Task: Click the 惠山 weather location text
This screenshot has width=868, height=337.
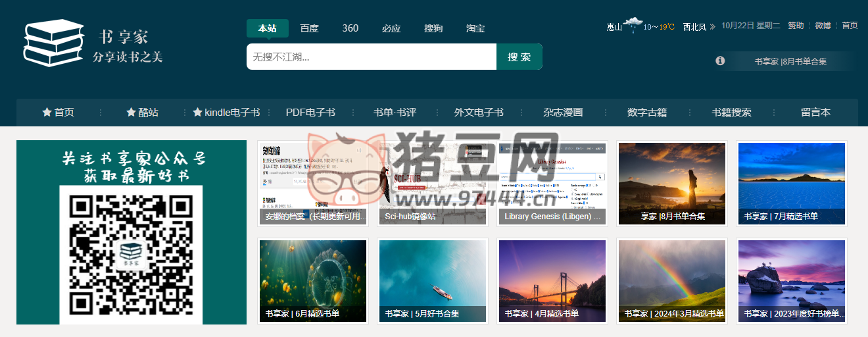Action: (614, 27)
